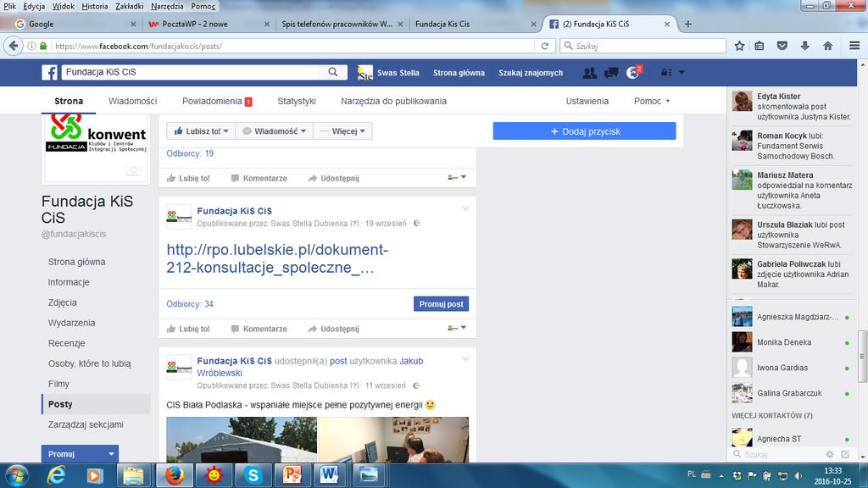Save page to Pocket icon
Viewport: 868px width, 488px height.
782,46
